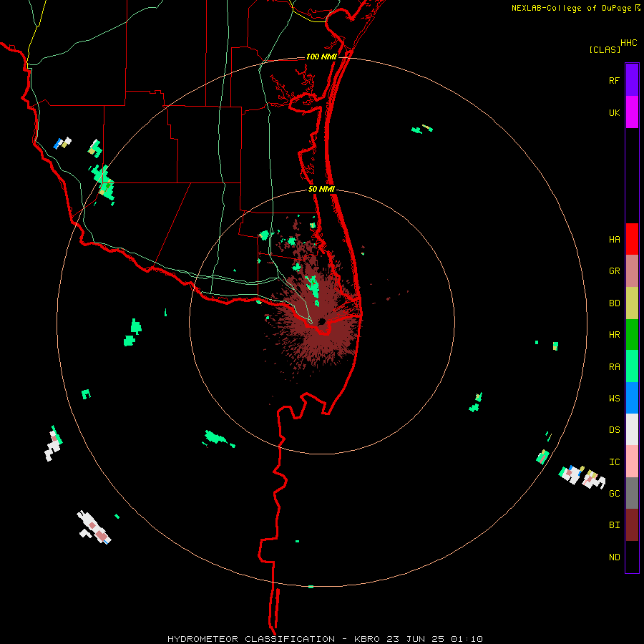Click the ND black legend swatch
Screen dimensions: 644x644
click(632, 557)
